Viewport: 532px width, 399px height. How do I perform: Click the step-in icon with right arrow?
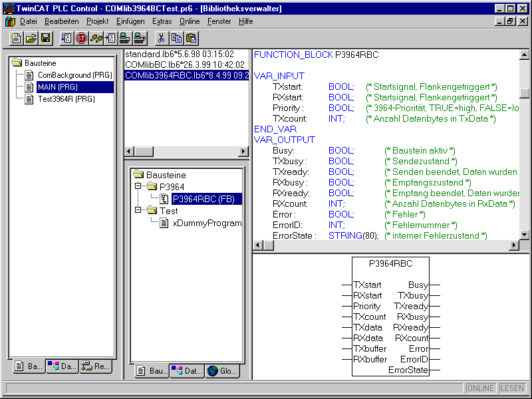point(110,38)
